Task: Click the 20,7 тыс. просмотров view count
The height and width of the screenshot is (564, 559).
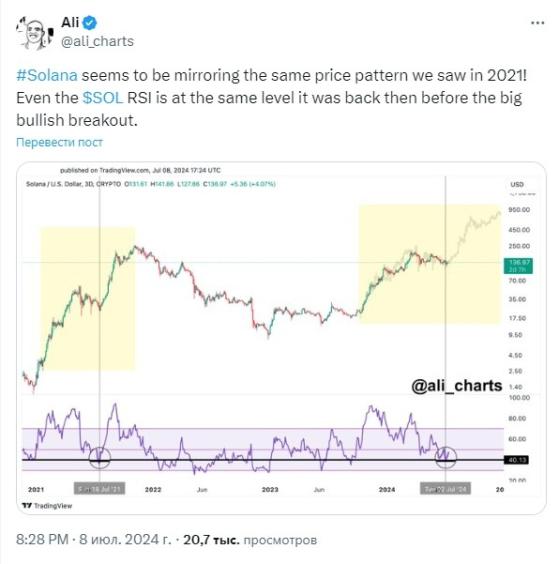Action: pos(250,540)
